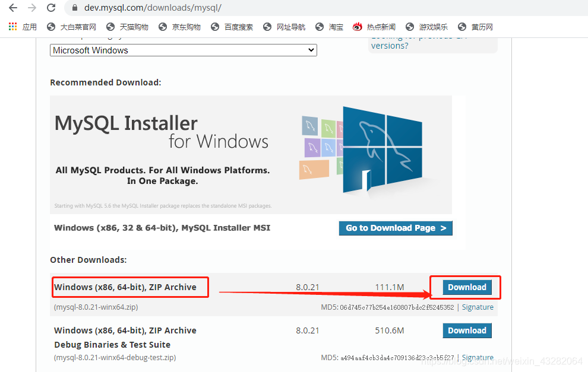The image size is (588, 372).
Task: Download the 510.6M Debug Binaries ZIP
Action: pos(467,331)
